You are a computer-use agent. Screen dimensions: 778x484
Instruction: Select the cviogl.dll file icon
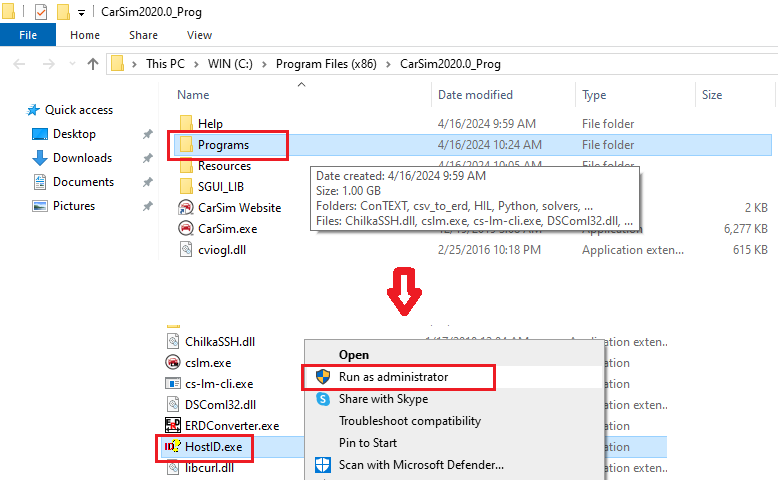click(x=186, y=249)
